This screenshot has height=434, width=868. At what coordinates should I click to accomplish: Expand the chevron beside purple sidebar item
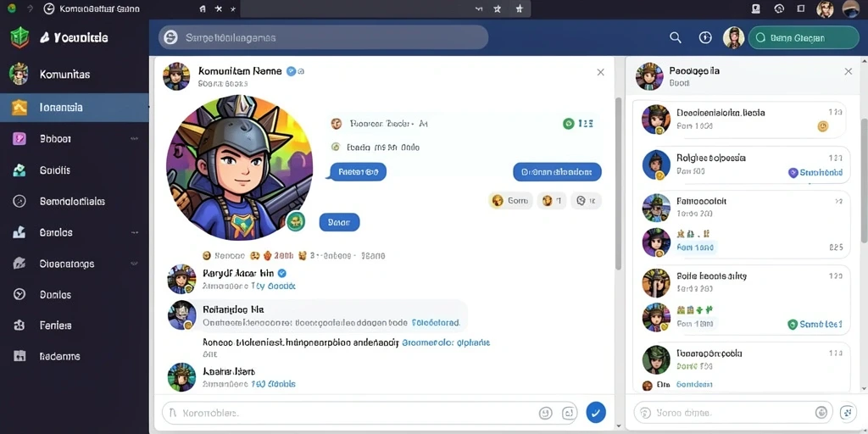coord(134,138)
